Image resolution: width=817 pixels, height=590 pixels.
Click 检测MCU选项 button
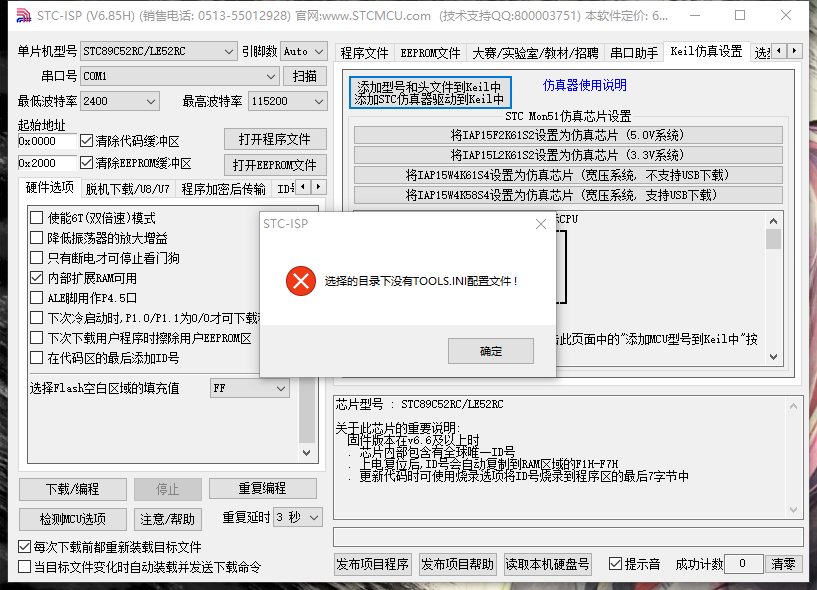pos(72,519)
